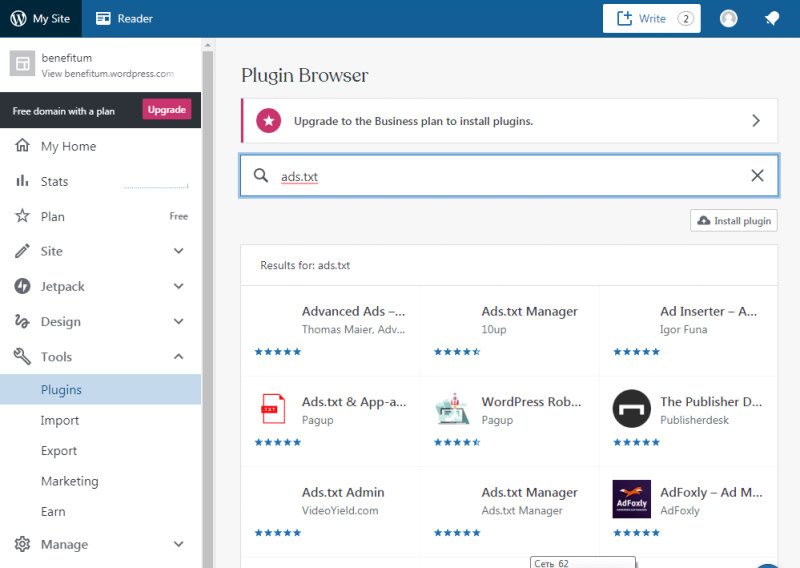This screenshot has height=568, width=800.
Task: Click the AdFoxly plugin logo
Action: coord(632,499)
